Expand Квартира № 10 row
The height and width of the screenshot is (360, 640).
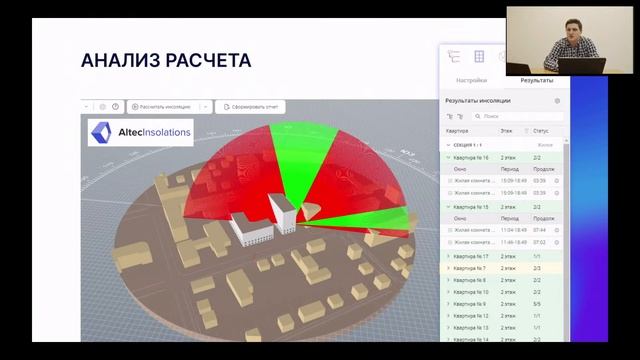[x=448, y=292]
